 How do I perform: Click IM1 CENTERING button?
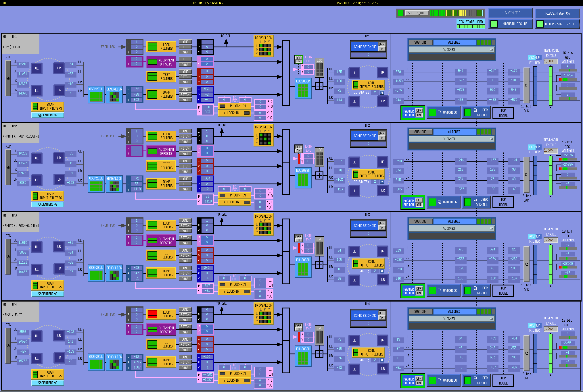point(48,115)
